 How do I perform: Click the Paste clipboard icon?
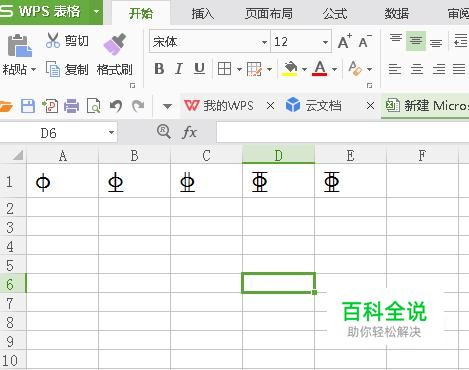click(x=19, y=46)
